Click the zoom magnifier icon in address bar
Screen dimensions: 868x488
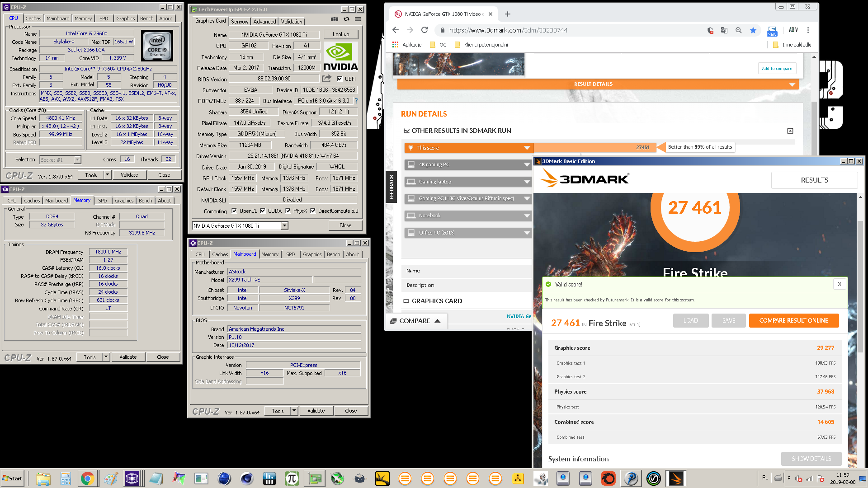[738, 30]
